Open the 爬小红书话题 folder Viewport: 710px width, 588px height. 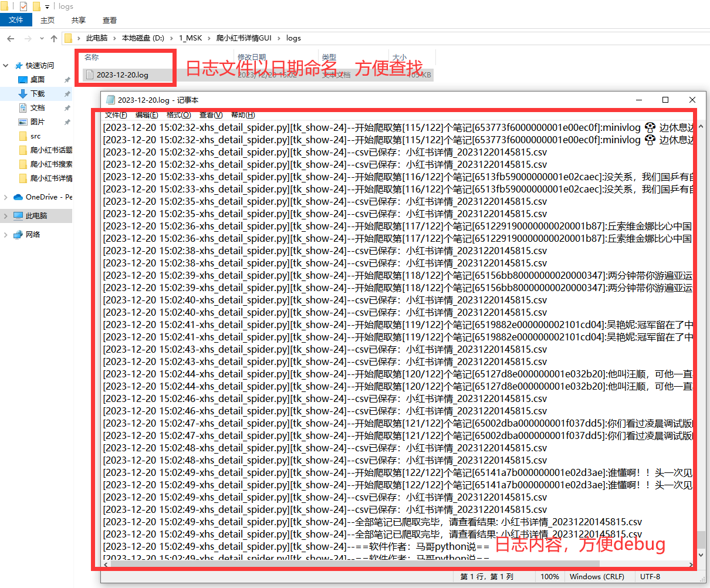[x=51, y=150]
